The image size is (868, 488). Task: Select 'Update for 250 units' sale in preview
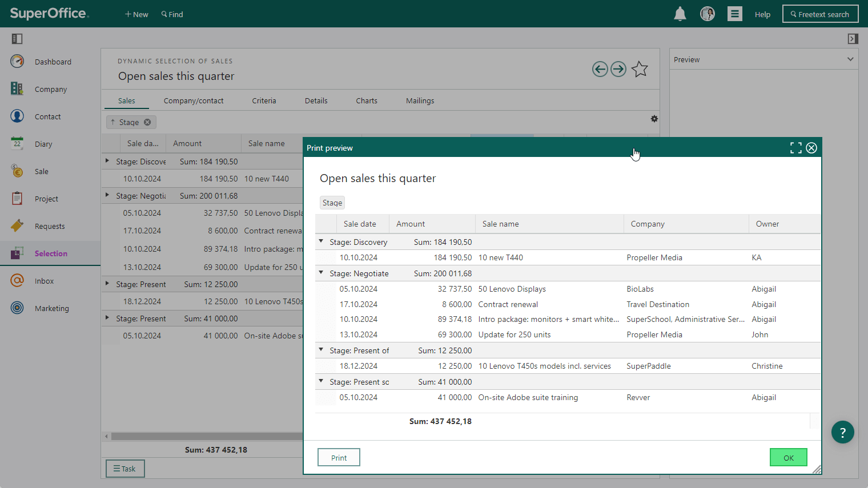(x=515, y=334)
